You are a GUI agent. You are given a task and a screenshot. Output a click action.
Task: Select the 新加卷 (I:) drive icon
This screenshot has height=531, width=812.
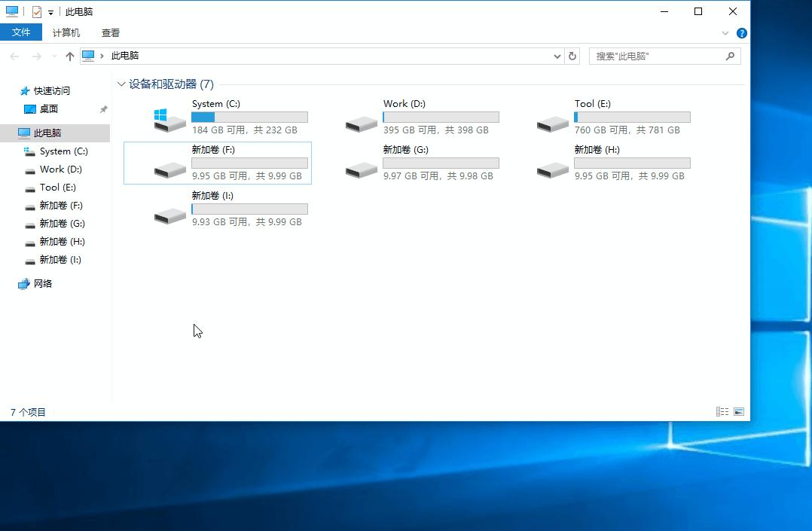[170, 215]
